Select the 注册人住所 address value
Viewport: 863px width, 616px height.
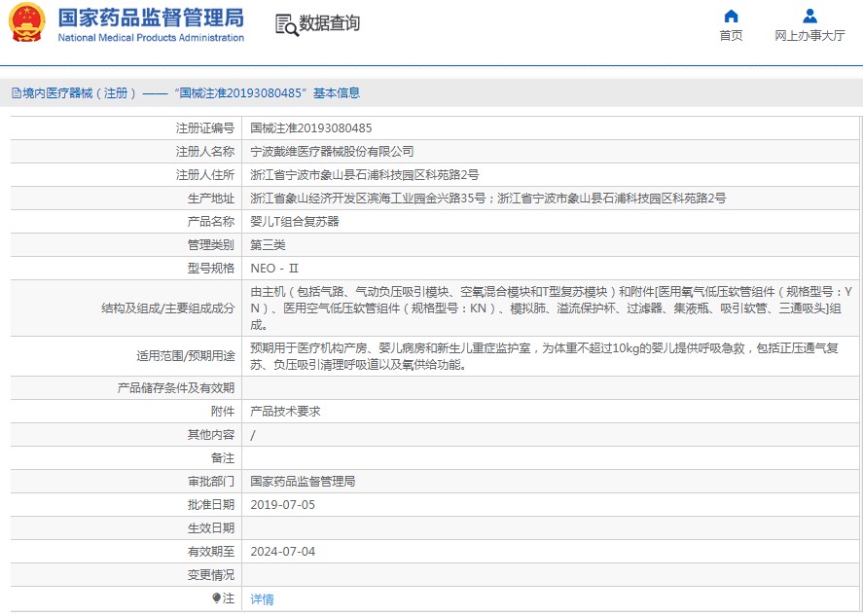click(x=364, y=175)
